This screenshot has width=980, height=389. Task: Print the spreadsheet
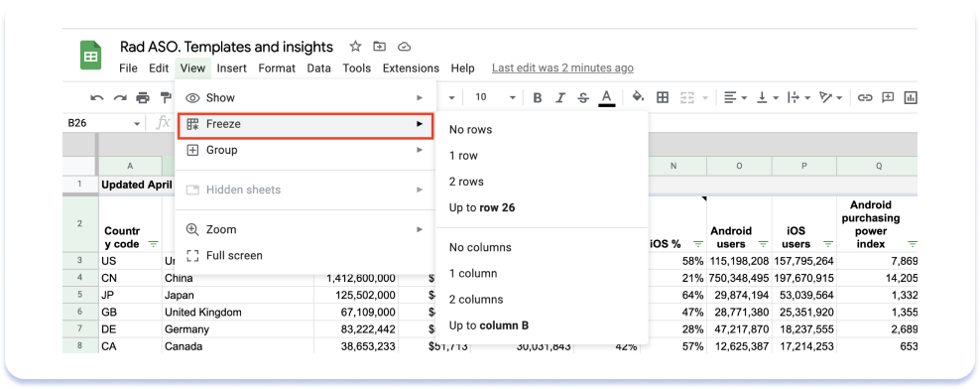point(143,97)
